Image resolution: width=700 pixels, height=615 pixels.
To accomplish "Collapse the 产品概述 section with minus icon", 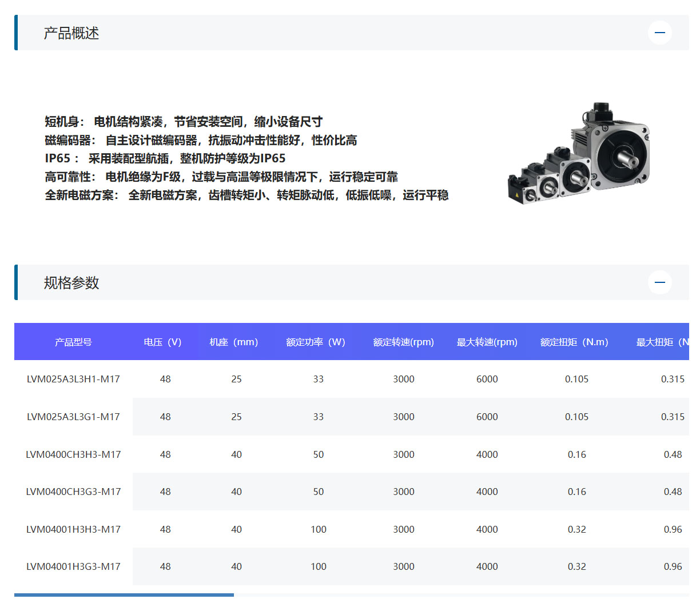I will click(659, 33).
